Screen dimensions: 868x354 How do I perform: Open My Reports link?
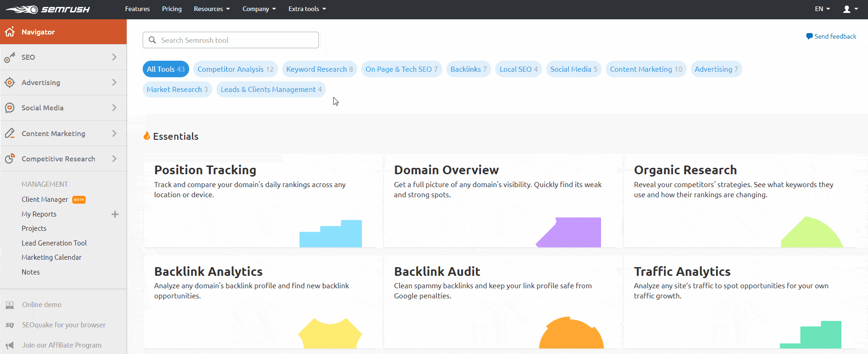coord(39,214)
